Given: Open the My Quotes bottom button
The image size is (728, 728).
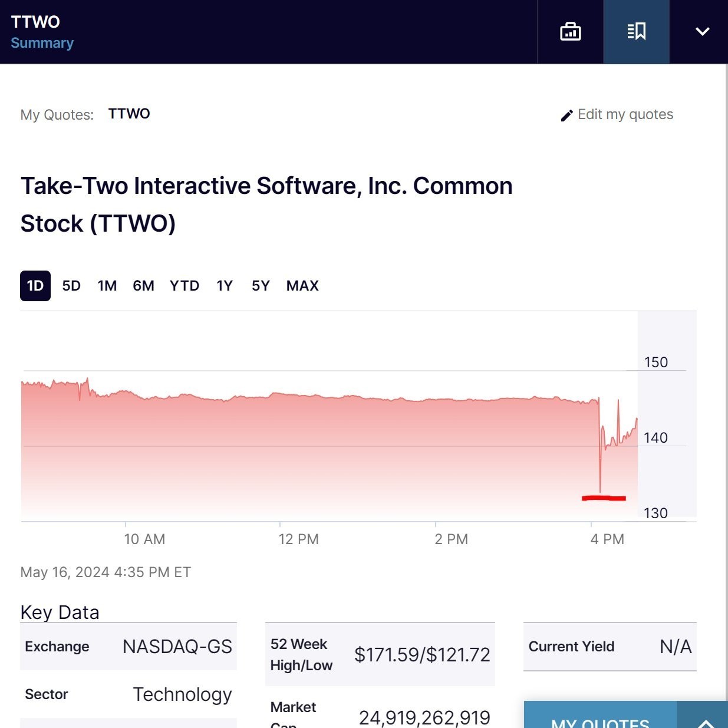Looking at the screenshot, I should pyautogui.click(x=600, y=720).
